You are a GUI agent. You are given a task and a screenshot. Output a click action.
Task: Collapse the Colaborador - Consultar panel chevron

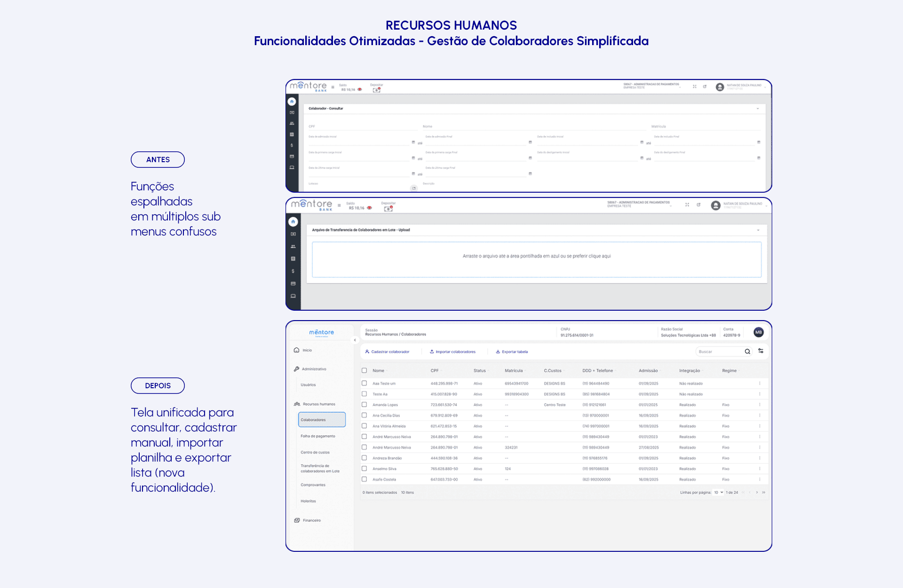point(758,109)
